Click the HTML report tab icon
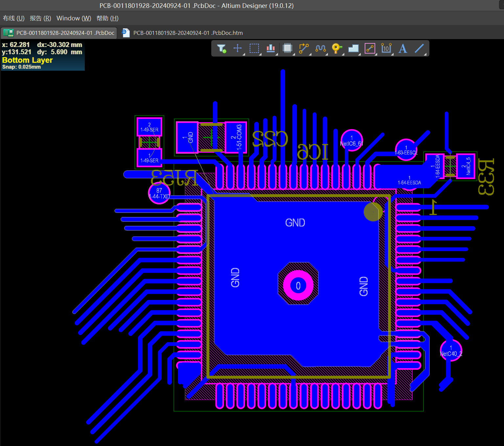504x446 pixels. tap(126, 33)
